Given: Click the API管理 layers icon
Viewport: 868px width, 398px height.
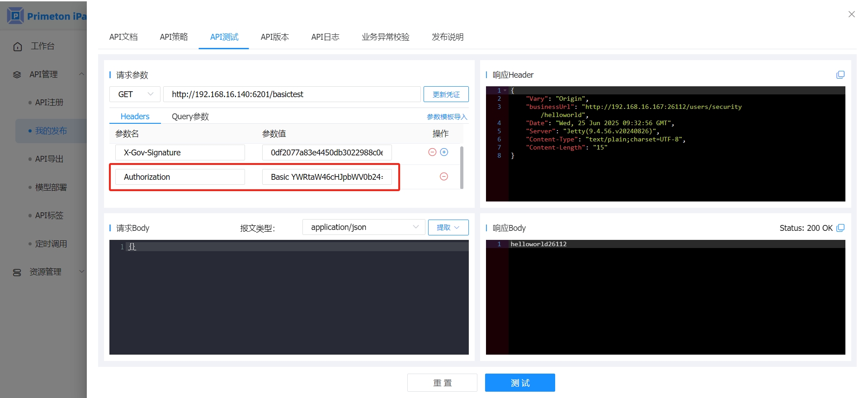Looking at the screenshot, I should tap(17, 75).
